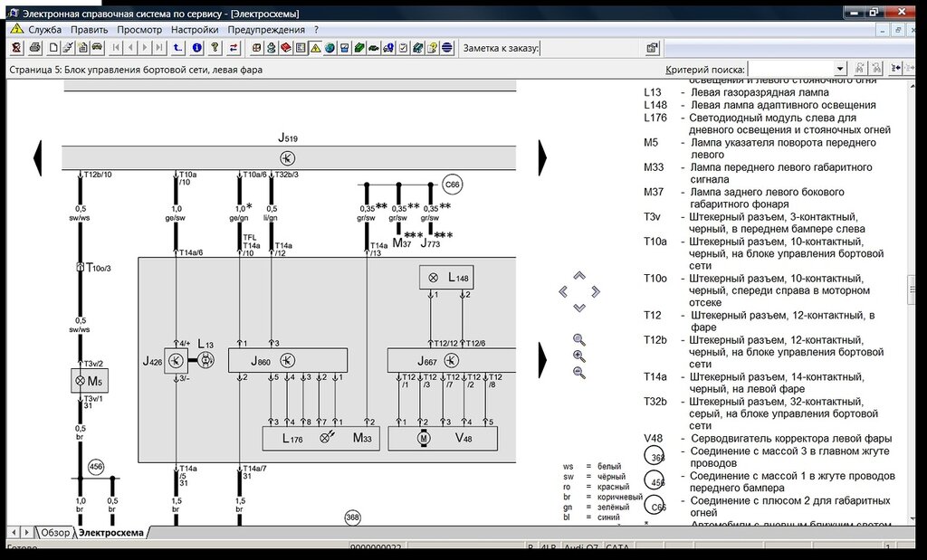Pan diagram right with the right chevron
This screenshot has height=560, width=927.
[x=596, y=291]
